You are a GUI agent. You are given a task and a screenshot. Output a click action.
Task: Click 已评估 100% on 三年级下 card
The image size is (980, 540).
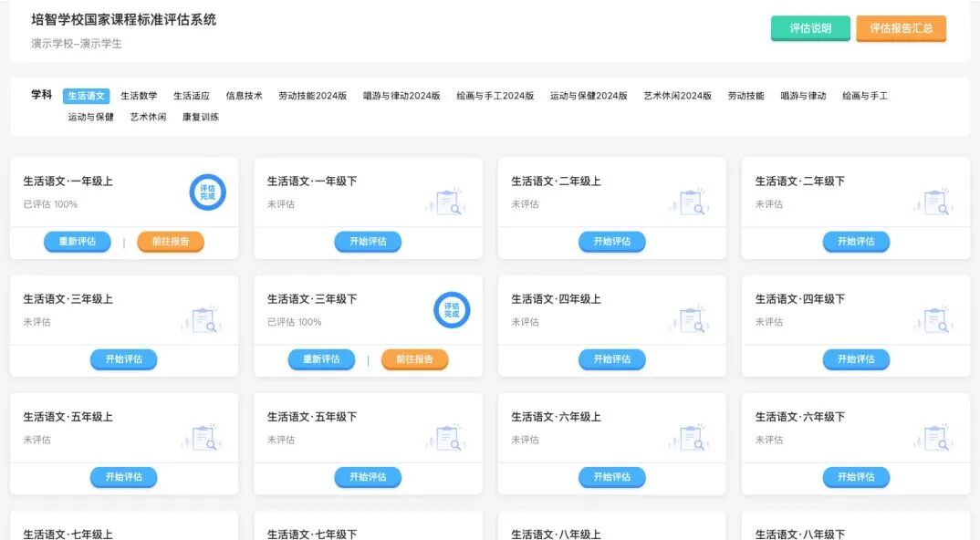pos(295,323)
